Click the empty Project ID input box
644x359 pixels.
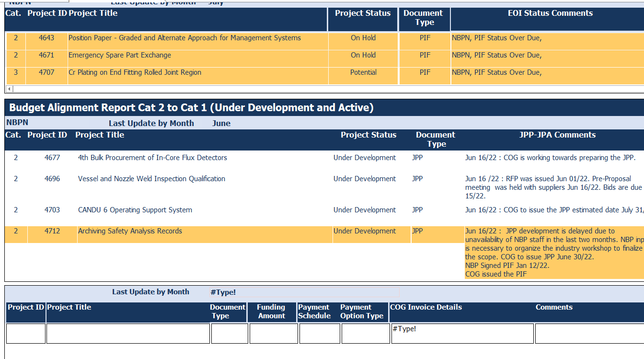pyautogui.click(x=26, y=334)
